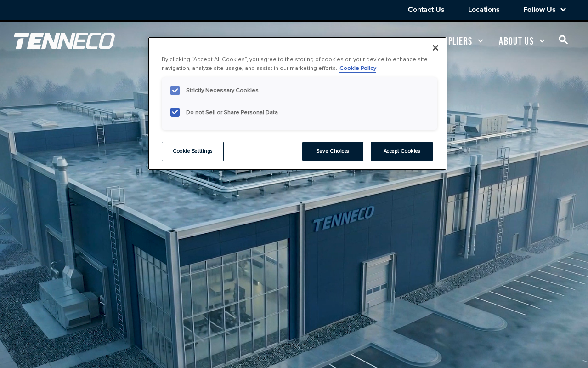
Task: Open the About Us menu
Action: click(516, 41)
